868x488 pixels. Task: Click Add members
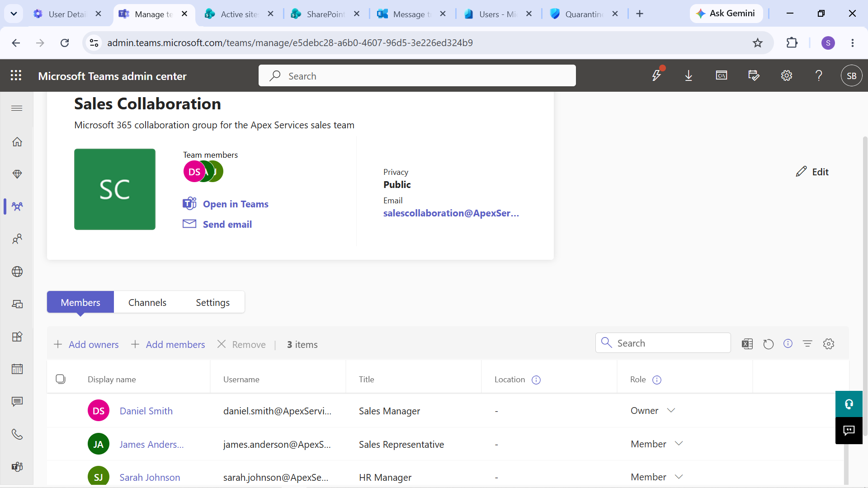tap(168, 345)
